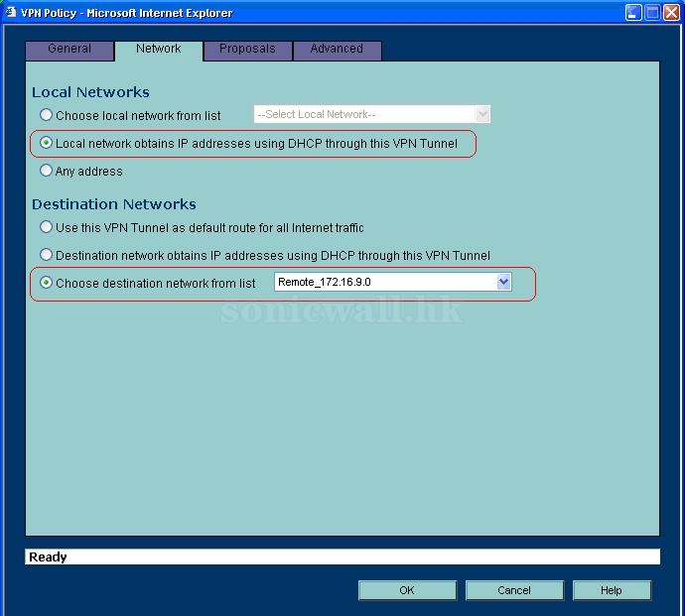
Task: Cancel the VPN policy dialog
Action: coord(514,590)
